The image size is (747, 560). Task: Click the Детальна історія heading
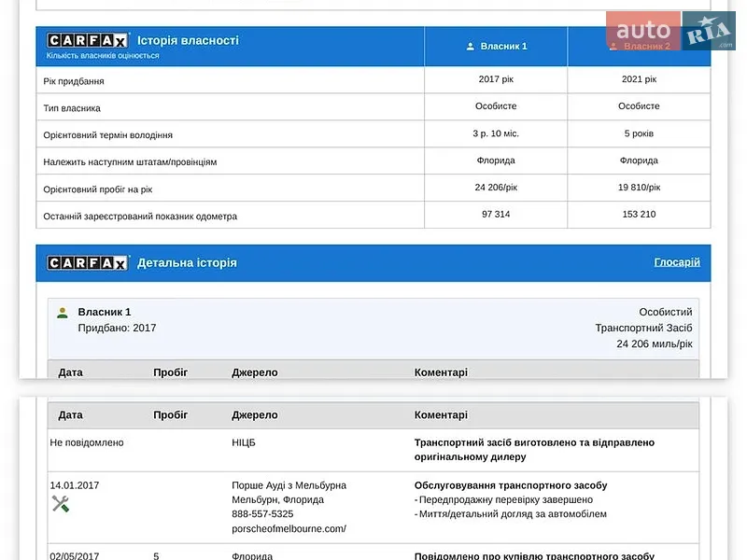tap(187, 263)
